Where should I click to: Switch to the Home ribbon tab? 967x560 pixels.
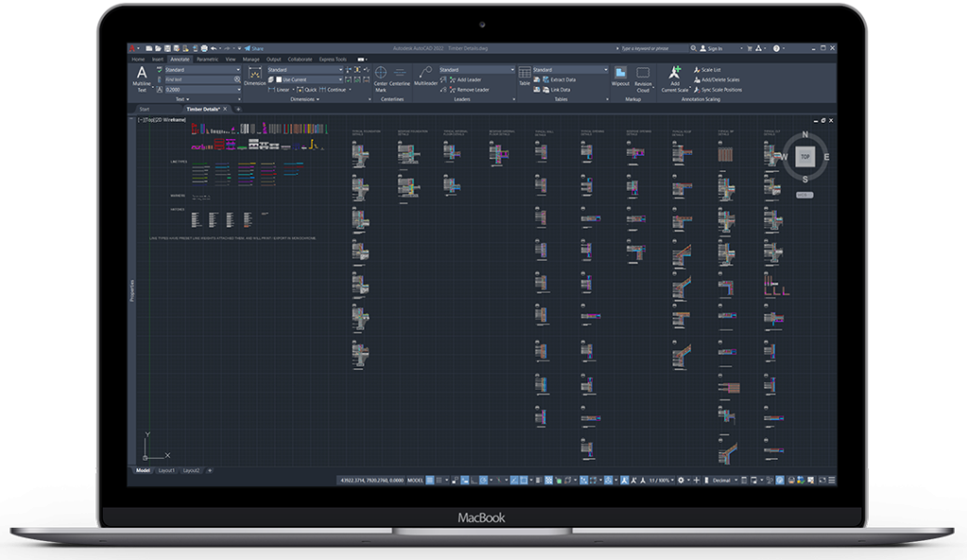pyautogui.click(x=138, y=59)
